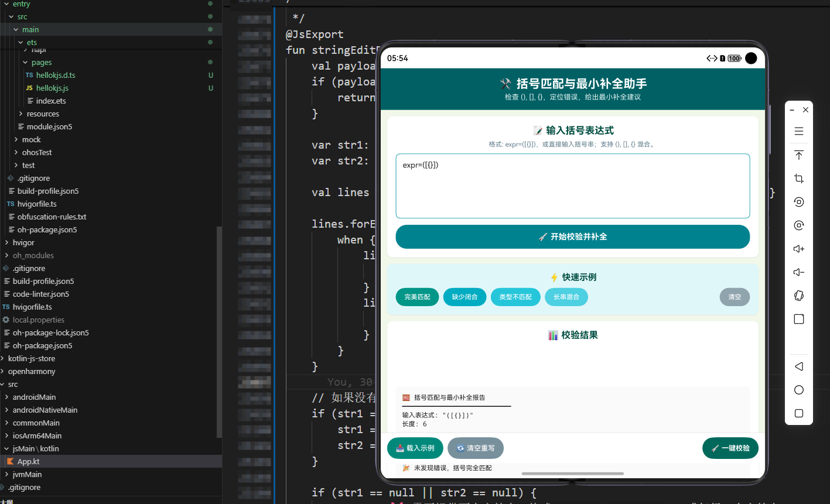This screenshot has height=504, width=830.
Task: Shake the virtual device
Action: [798, 295]
